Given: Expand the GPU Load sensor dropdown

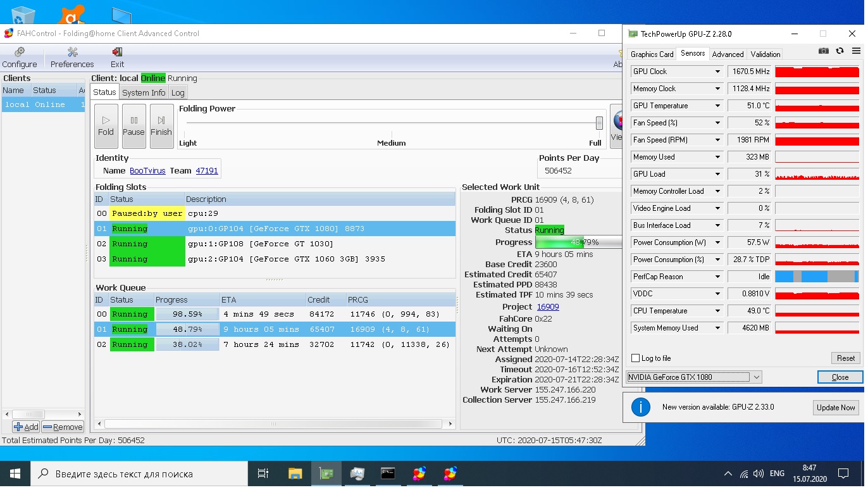Looking at the screenshot, I should point(717,174).
